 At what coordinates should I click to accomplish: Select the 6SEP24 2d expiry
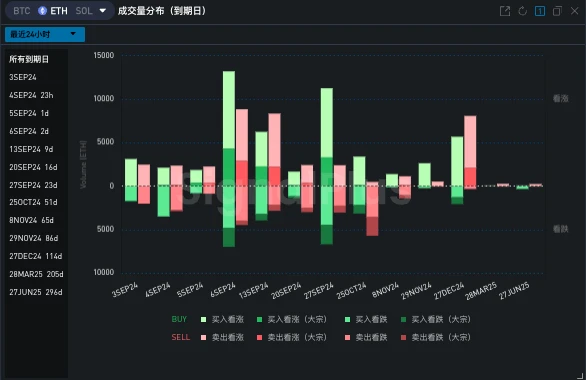point(29,131)
